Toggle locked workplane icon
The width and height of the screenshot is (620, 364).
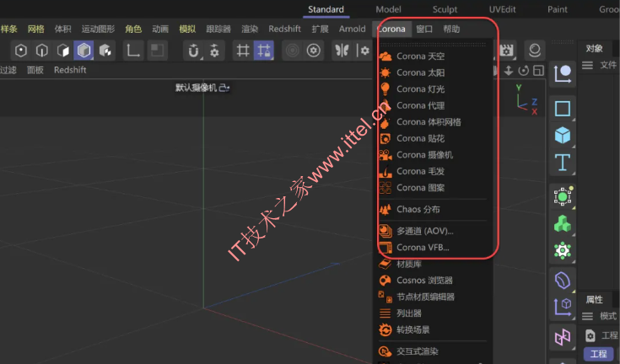[264, 51]
